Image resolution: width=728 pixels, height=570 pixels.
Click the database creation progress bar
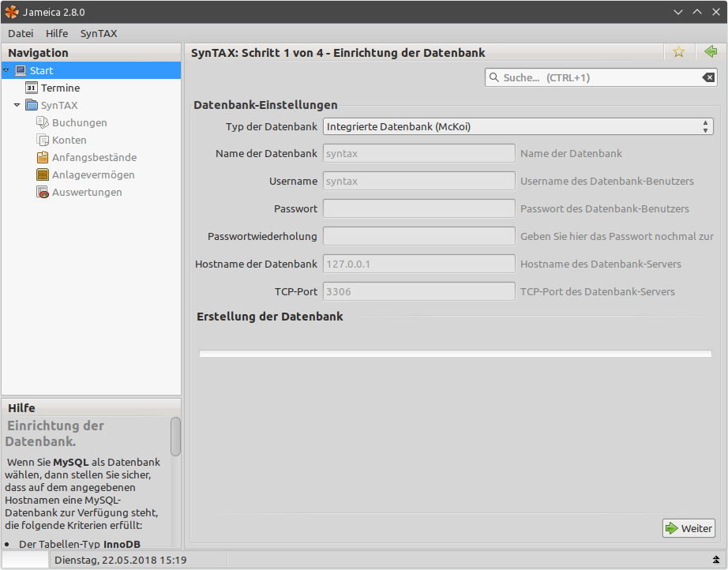click(x=456, y=354)
